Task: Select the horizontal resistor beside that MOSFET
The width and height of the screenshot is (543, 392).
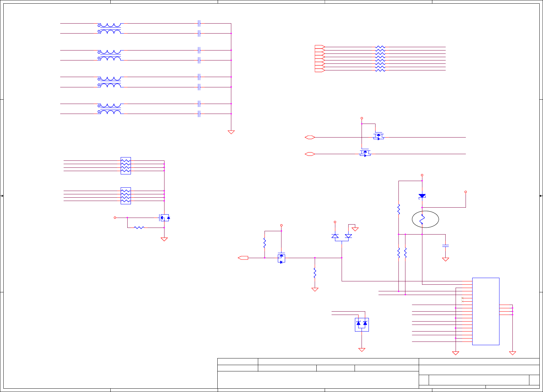Action: [x=139, y=228]
